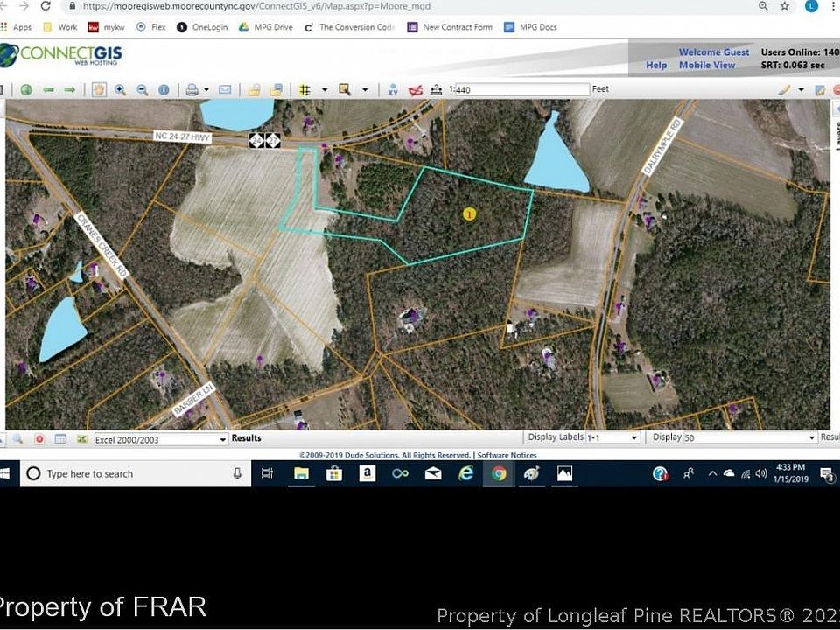
Task: Go to next map extent arrow
Action: click(x=70, y=90)
